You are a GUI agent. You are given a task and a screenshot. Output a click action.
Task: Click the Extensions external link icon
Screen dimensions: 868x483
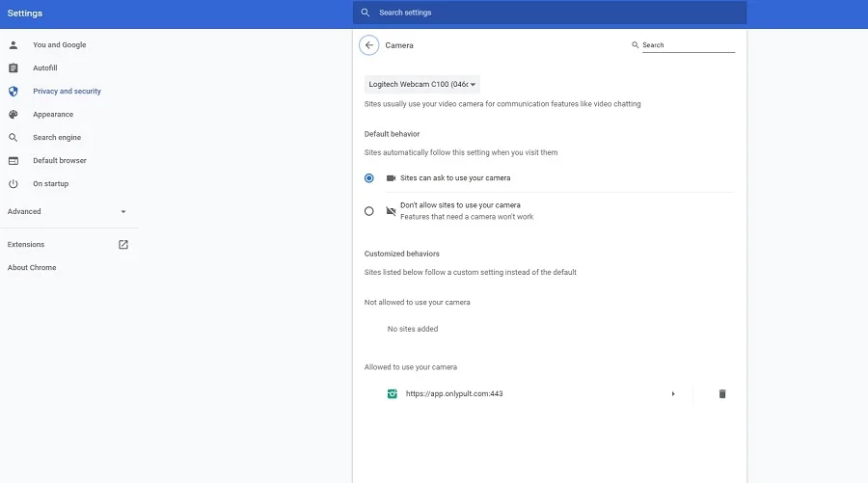point(123,245)
